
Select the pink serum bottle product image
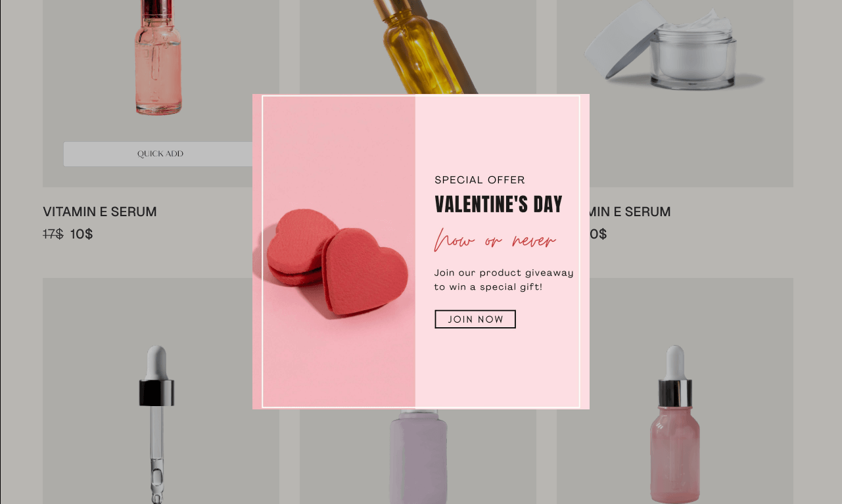158,59
